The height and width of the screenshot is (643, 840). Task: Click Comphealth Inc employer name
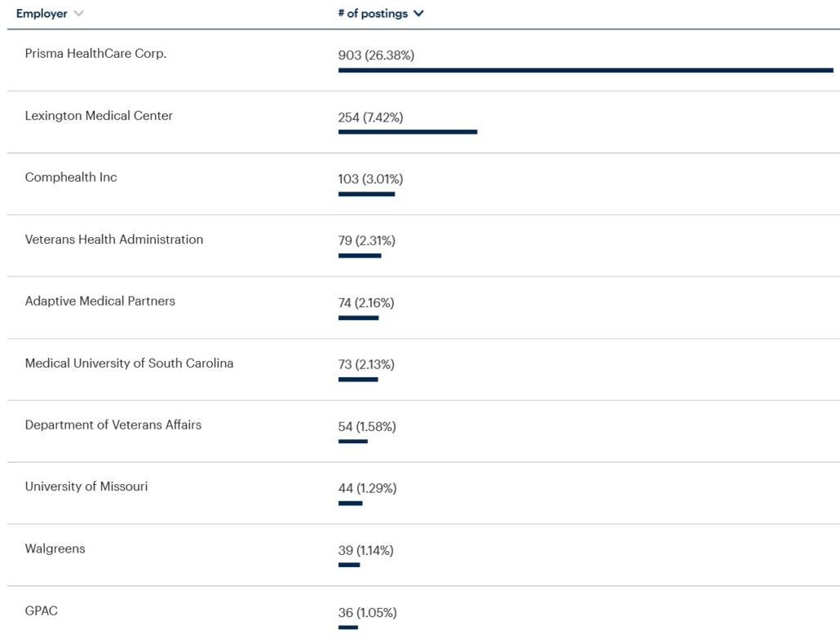click(71, 177)
